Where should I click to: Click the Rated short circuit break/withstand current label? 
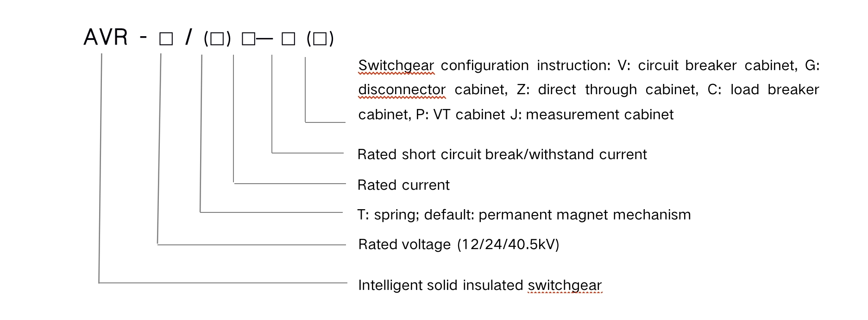click(502, 154)
